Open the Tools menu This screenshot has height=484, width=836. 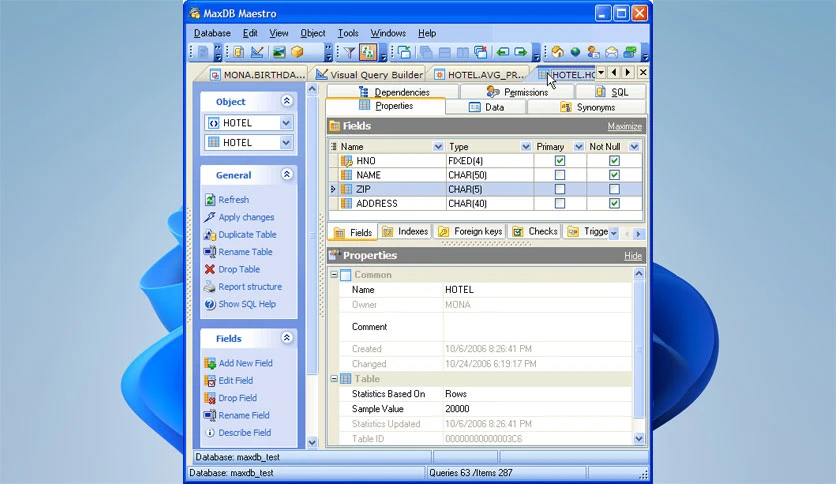(x=348, y=33)
